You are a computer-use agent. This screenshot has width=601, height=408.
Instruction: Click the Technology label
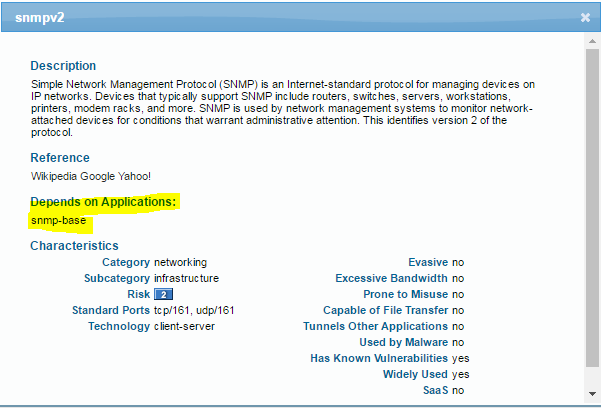pos(119,326)
